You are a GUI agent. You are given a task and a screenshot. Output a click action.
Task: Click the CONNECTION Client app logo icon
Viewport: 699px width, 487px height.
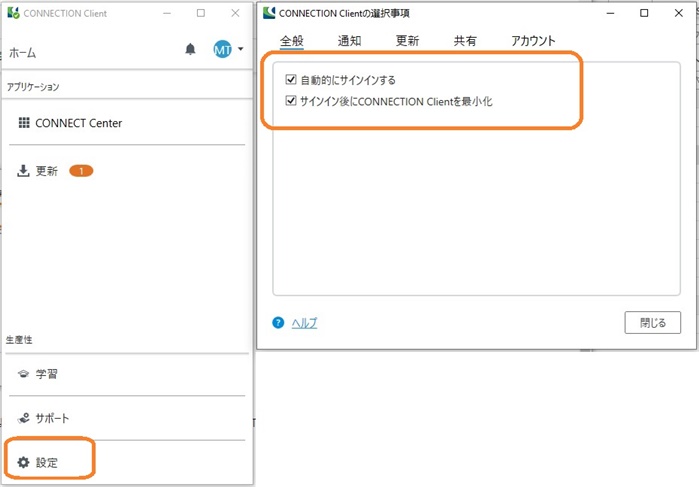13,12
